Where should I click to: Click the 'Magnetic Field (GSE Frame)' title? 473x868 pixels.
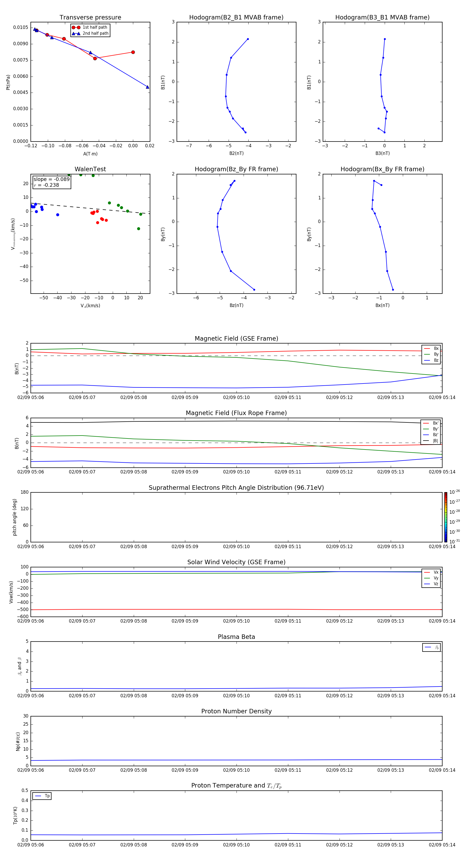point(236,339)
